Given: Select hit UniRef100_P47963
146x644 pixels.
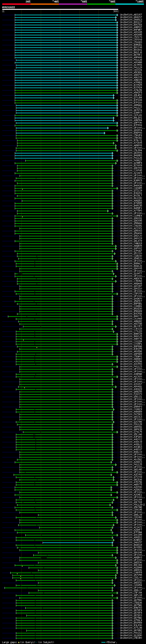Looking at the screenshot, I should point(131,414).
